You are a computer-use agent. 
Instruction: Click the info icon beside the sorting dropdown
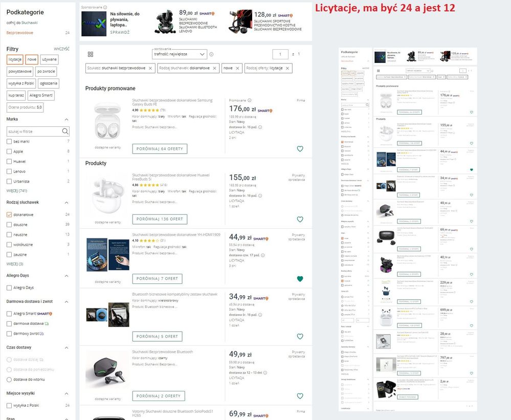[x=211, y=54]
